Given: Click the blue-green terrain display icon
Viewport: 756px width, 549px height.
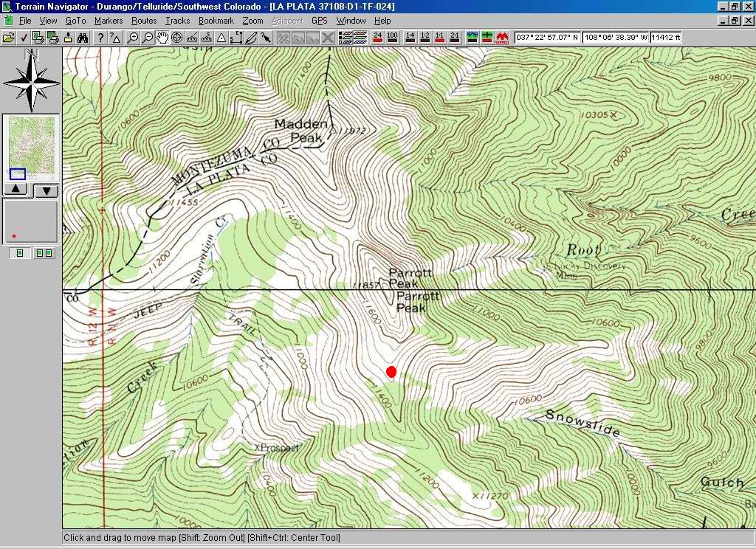Looking at the screenshot, I should point(472,38).
